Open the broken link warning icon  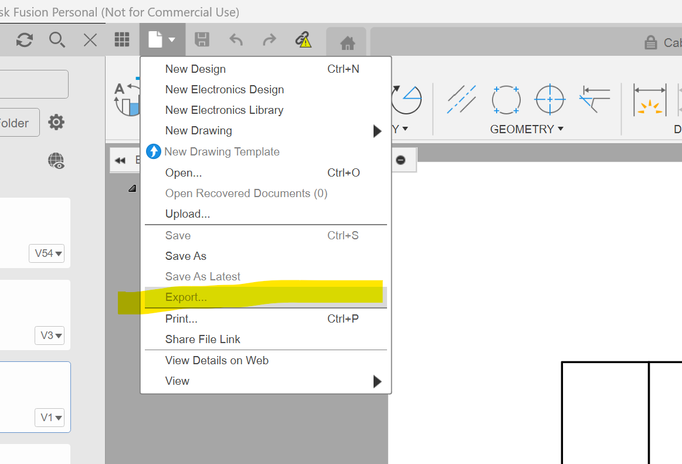pyautogui.click(x=303, y=40)
